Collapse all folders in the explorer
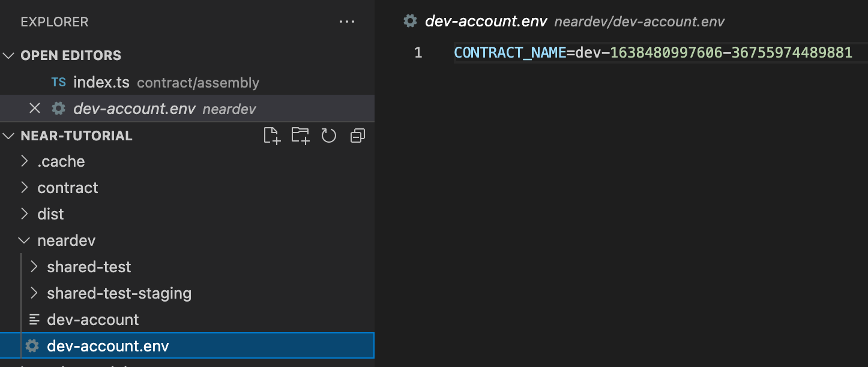The image size is (868, 367). tap(357, 136)
